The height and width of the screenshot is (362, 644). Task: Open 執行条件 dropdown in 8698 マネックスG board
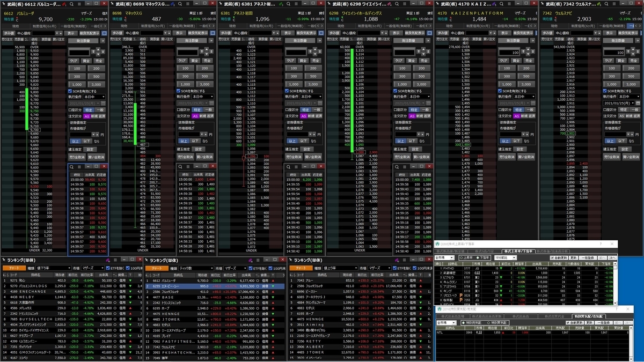[202, 97]
